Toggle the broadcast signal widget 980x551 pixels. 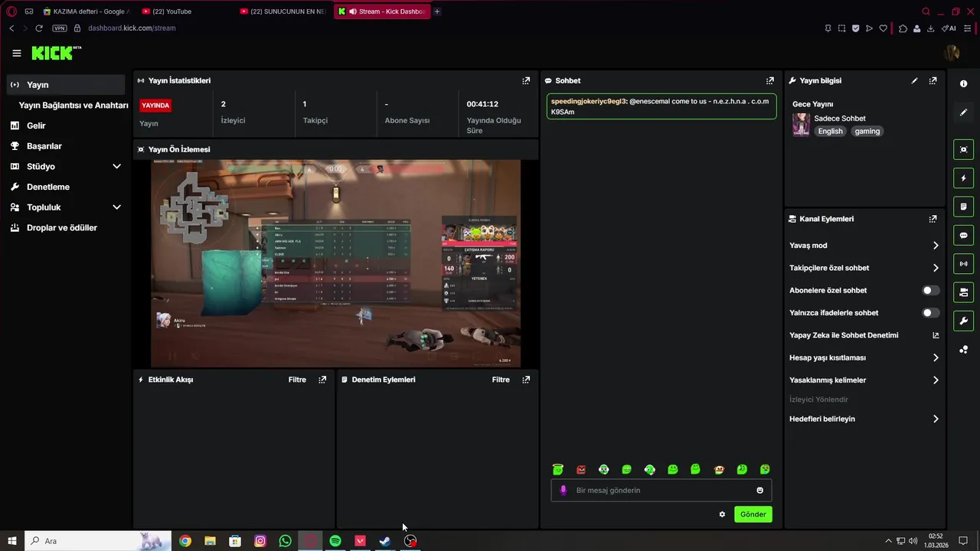click(x=964, y=264)
